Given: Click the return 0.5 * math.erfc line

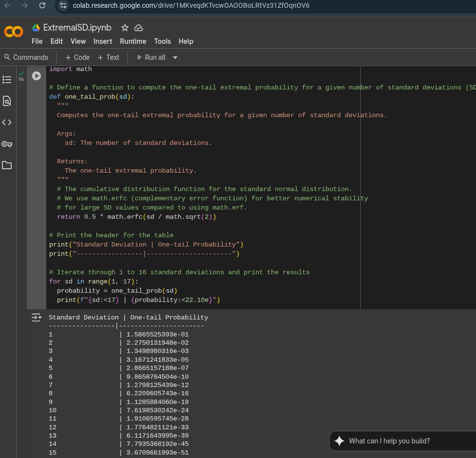Looking at the screenshot, I should tap(136, 217).
